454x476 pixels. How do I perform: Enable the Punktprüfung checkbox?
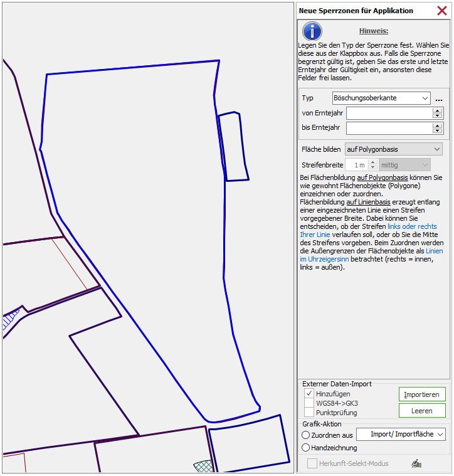pyautogui.click(x=309, y=413)
